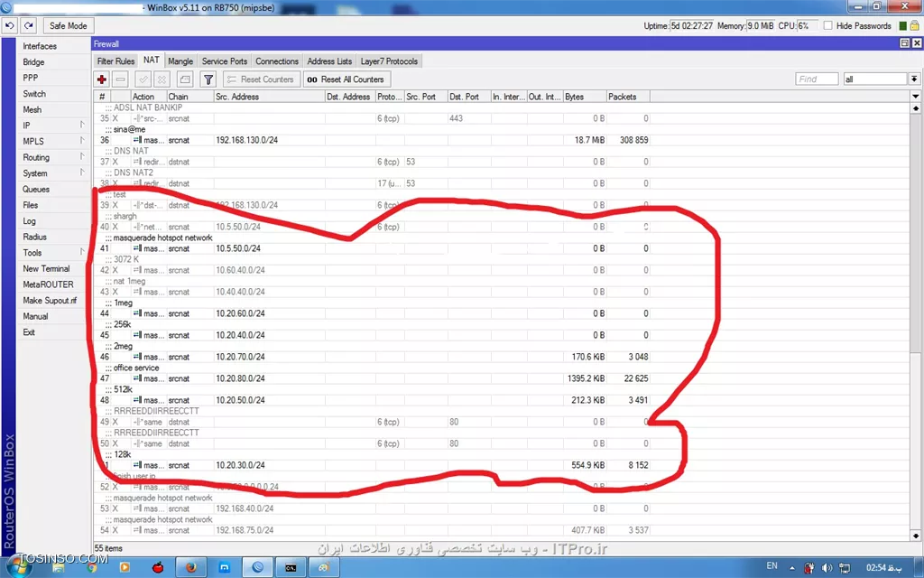Switch to the Layer7 Protocols tab
Image resolution: width=924 pixels, height=578 pixels.
389,61
